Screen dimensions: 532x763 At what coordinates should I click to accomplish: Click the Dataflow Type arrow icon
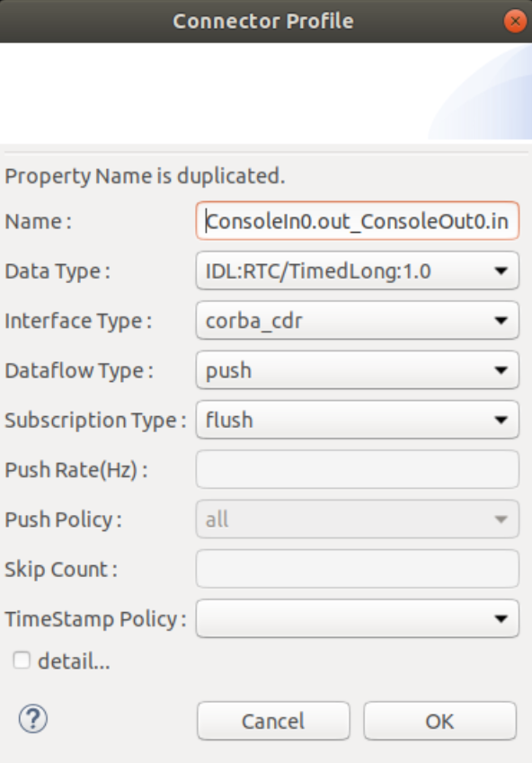point(501,370)
